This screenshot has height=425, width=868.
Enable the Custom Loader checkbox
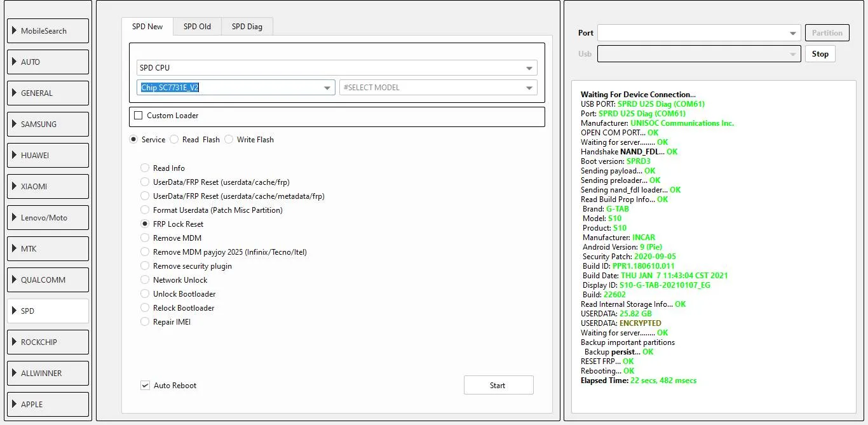[139, 116]
